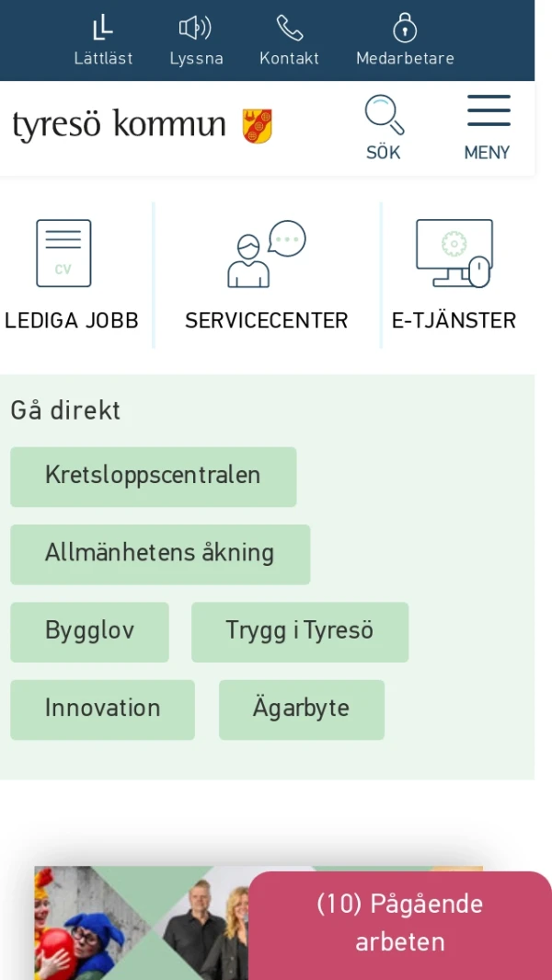Open the Kretsloppscentralen page
552x980 pixels.
coord(153,477)
